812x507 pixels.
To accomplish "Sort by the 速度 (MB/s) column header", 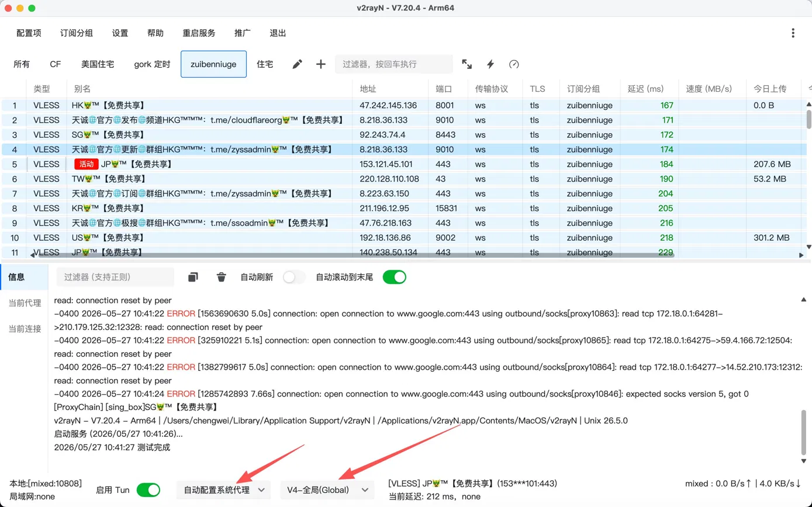I will tap(712, 89).
